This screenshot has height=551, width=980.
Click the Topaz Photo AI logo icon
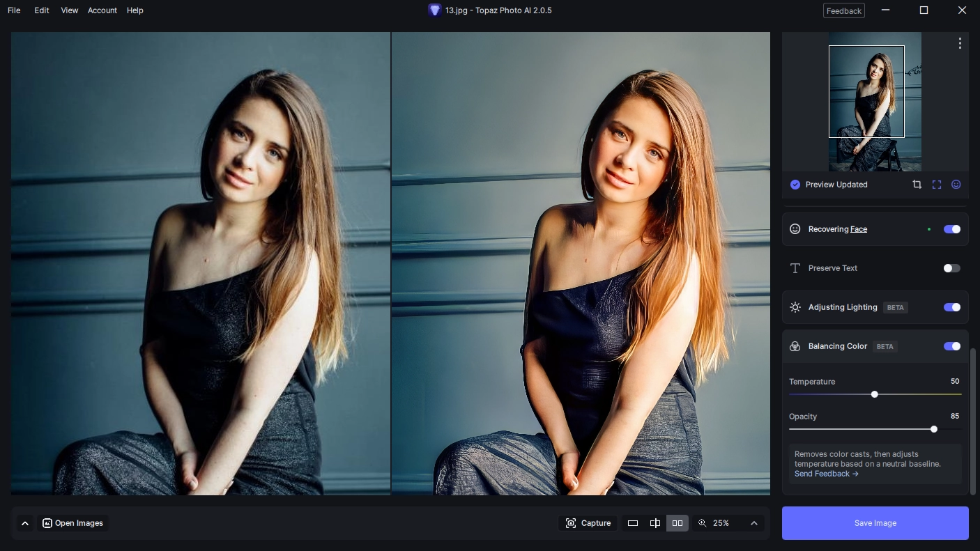435,10
